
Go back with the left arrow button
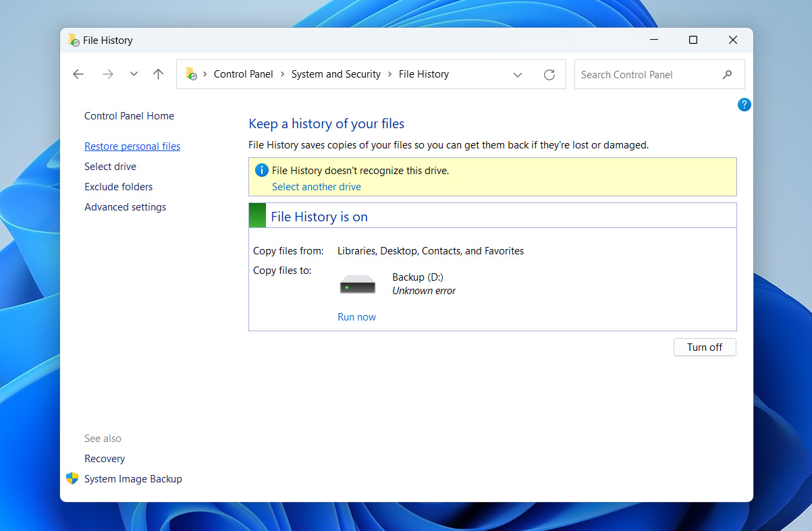click(78, 74)
